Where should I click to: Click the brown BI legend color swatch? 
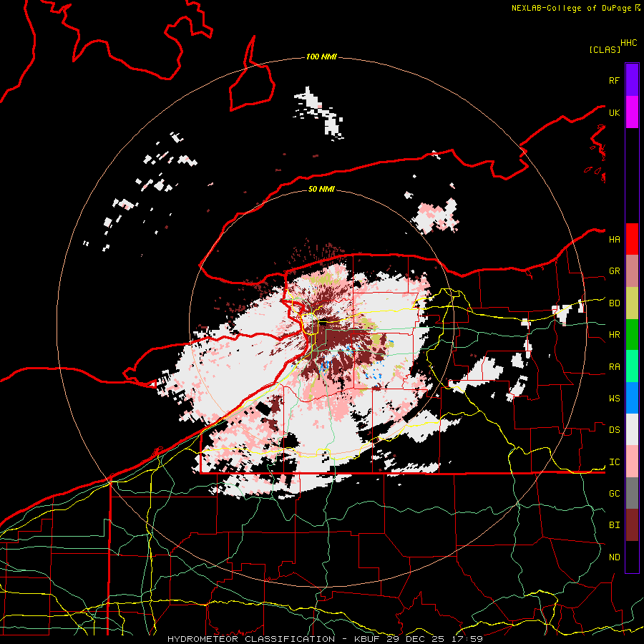[632, 525]
